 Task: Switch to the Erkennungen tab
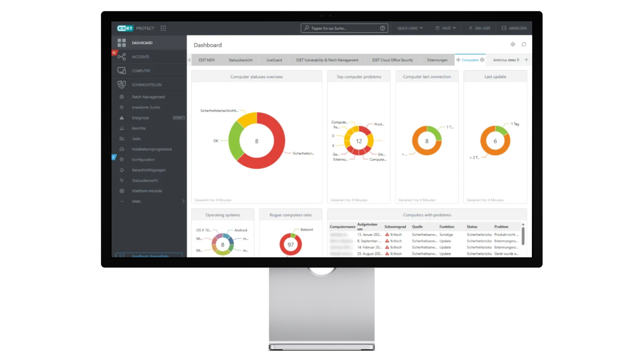(437, 60)
